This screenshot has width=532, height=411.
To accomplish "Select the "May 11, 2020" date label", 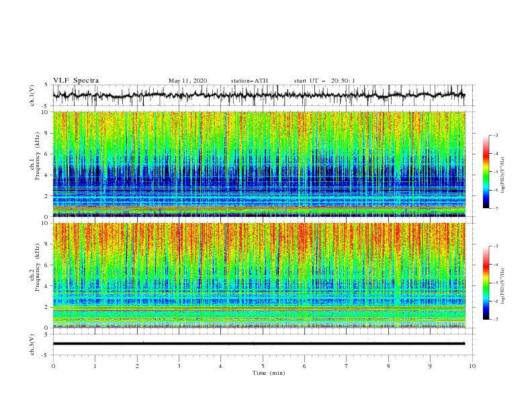I will coord(187,81).
